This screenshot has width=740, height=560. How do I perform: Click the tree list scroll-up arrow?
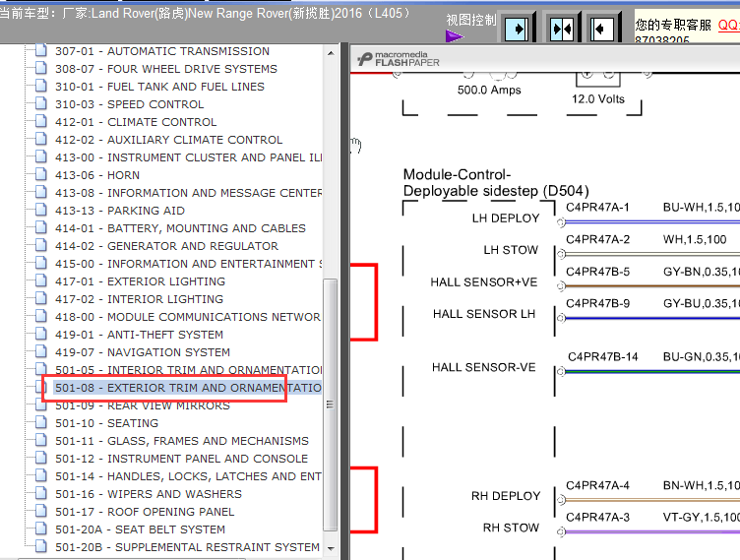[x=331, y=53]
